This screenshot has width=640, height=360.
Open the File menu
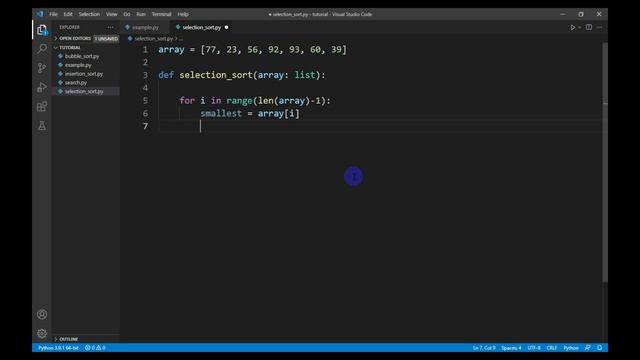coord(53,14)
